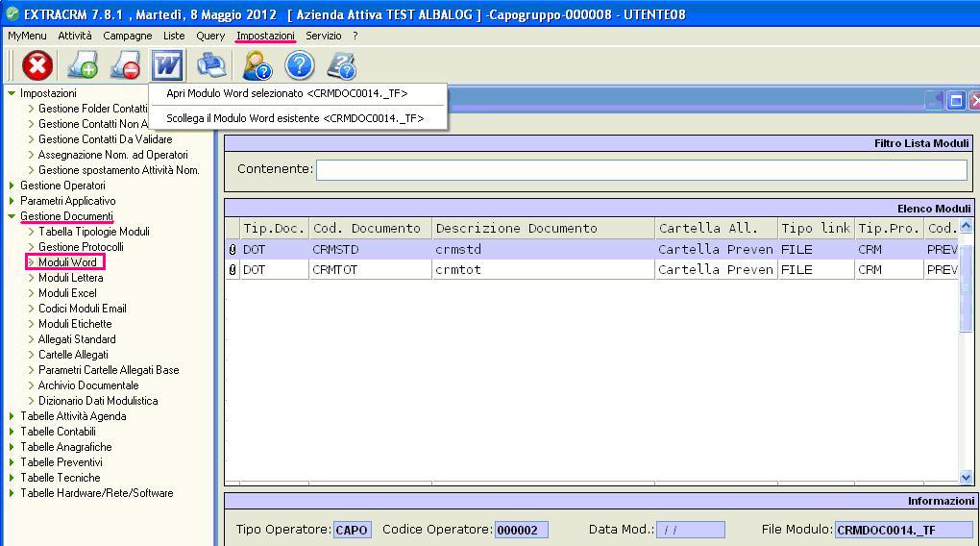This screenshot has width=980, height=546.
Task: Click the Tip.Pro. column header
Action: 889,228
